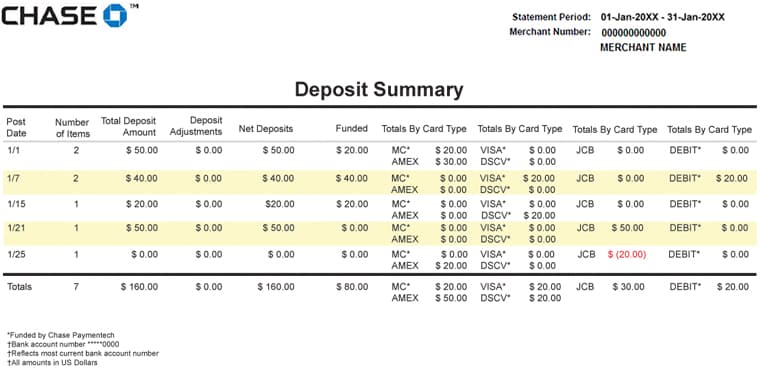Click the Net Deposits column header

tap(266, 129)
